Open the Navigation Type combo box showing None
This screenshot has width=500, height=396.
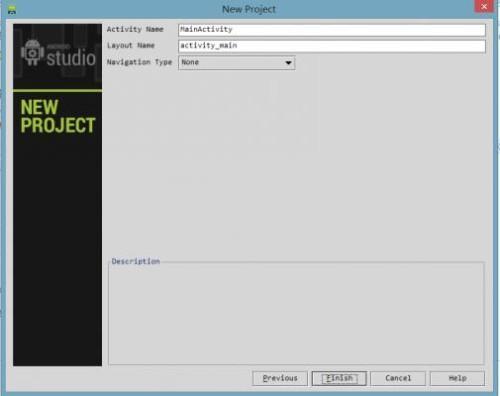(237, 63)
